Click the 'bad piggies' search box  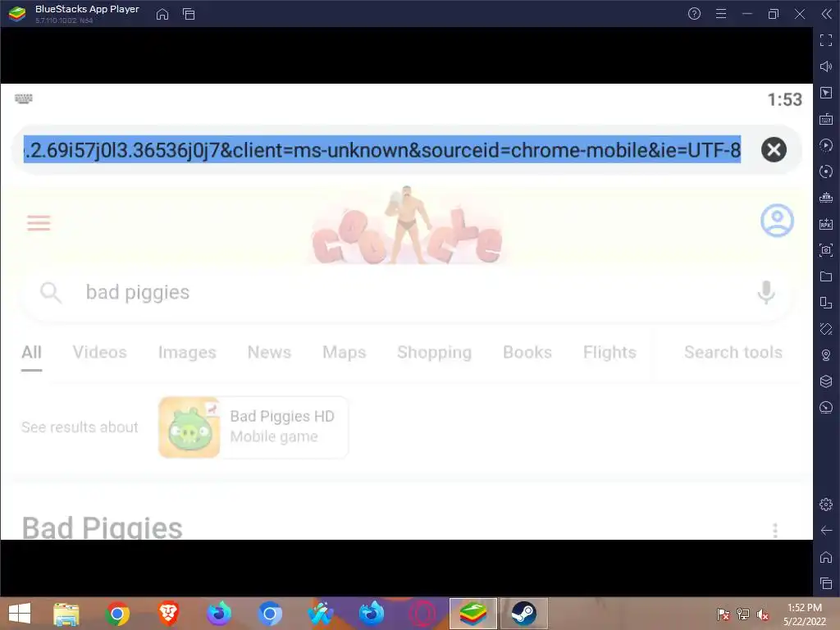pos(407,293)
